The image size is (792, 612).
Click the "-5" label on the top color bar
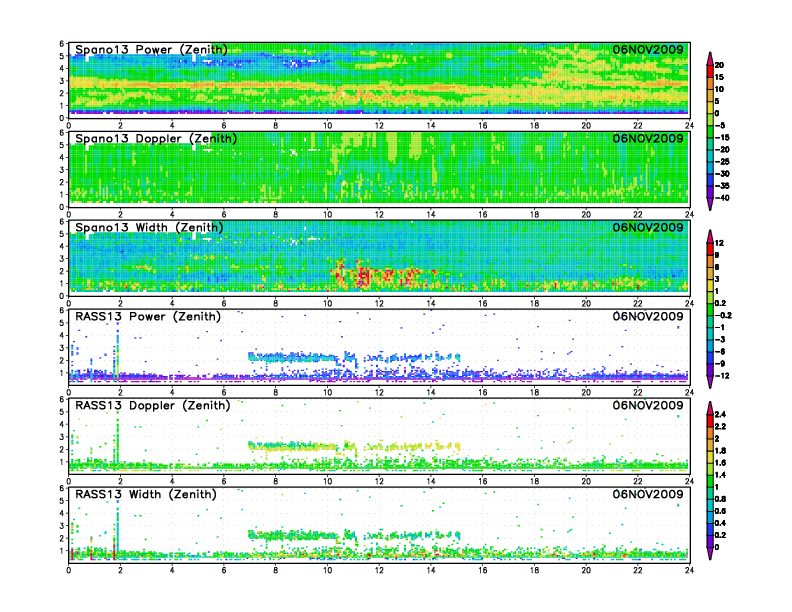click(x=720, y=125)
